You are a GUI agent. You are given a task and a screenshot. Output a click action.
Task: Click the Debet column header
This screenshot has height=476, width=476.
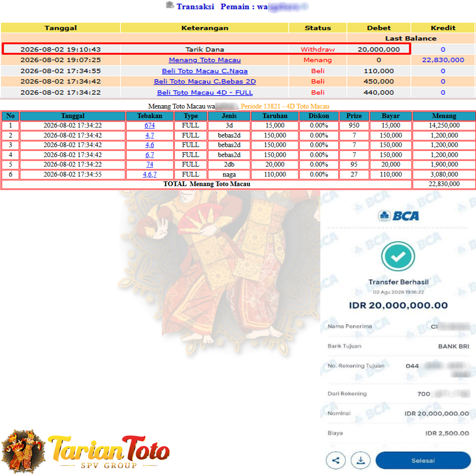click(379, 28)
